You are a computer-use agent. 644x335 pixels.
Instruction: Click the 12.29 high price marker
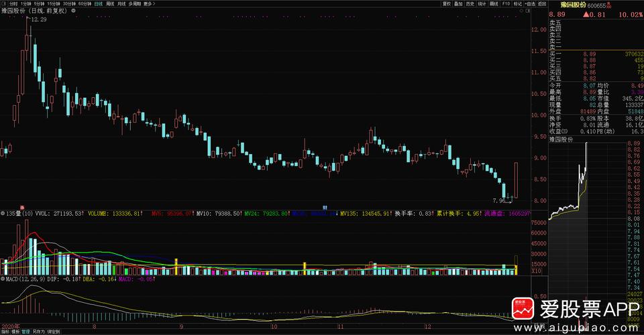[39, 19]
